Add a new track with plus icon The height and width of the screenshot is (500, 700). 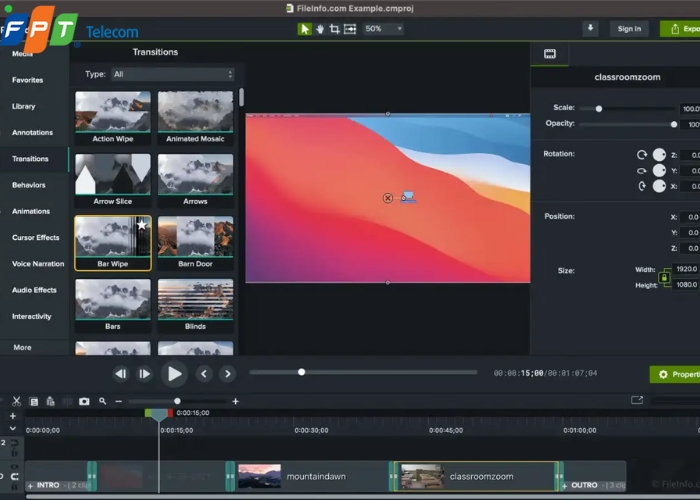pos(13,416)
